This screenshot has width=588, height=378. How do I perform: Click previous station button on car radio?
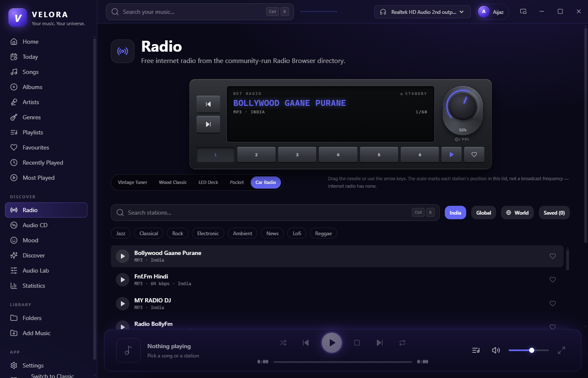[x=208, y=104]
